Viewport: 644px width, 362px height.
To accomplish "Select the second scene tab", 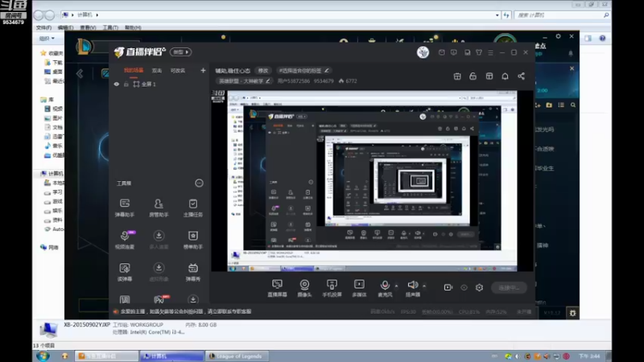I will 156,71.
